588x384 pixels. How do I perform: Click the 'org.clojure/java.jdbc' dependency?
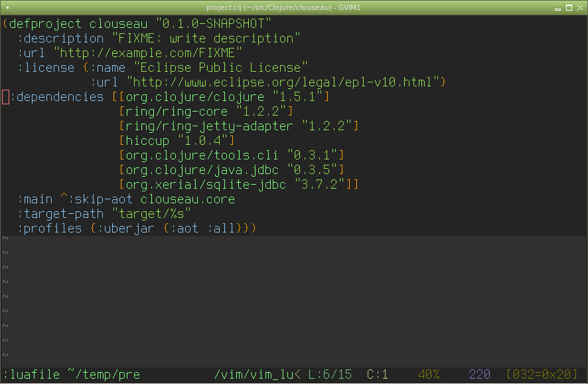(202, 171)
